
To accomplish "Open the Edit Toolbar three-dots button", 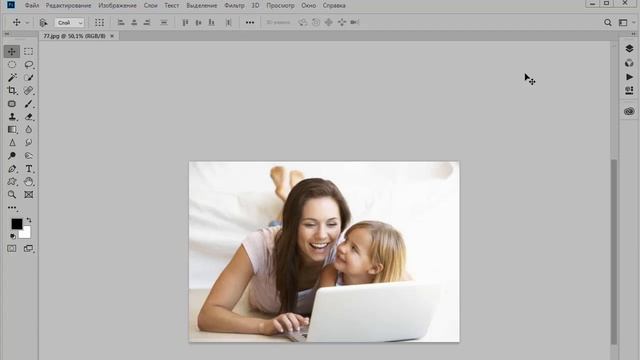I will tap(12, 208).
